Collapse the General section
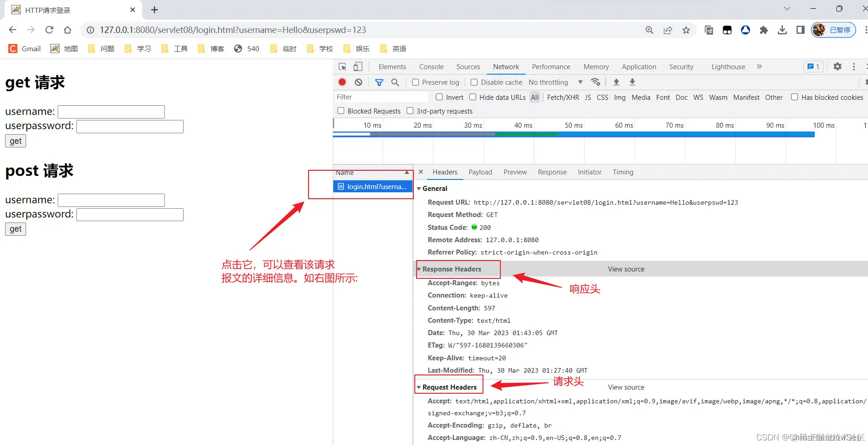Screen dimensions: 868x445 pyautogui.click(x=418, y=189)
